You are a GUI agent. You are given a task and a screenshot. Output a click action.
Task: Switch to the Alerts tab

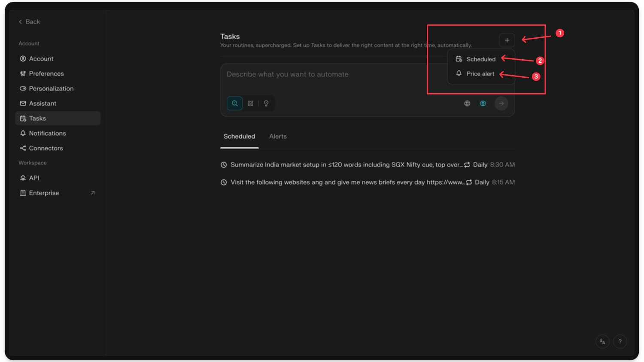coord(278,137)
